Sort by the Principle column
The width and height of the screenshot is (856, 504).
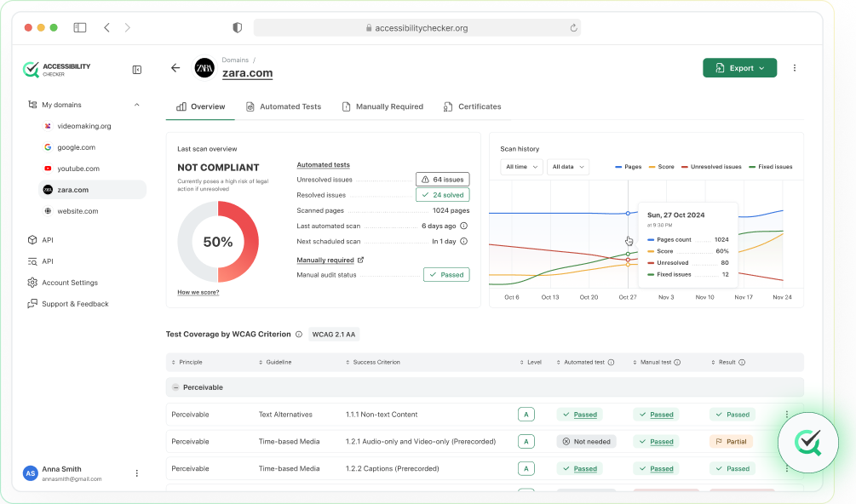pyautogui.click(x=187, y=362)
